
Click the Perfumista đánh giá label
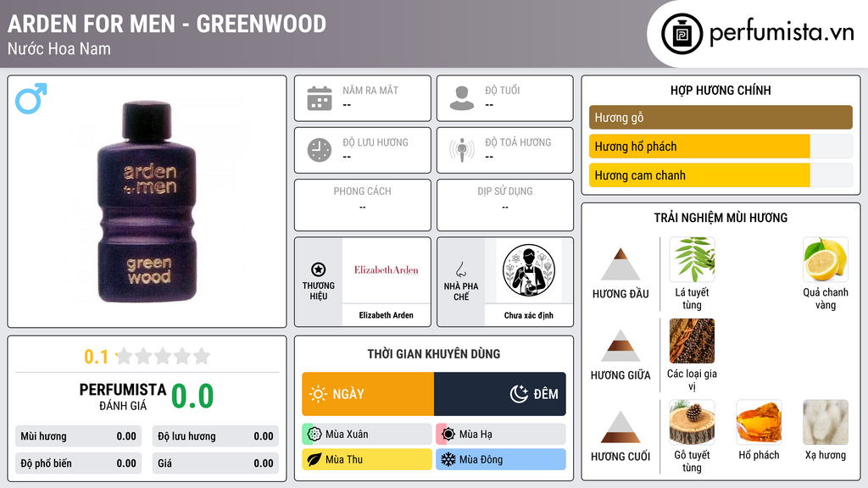(123, 396)
